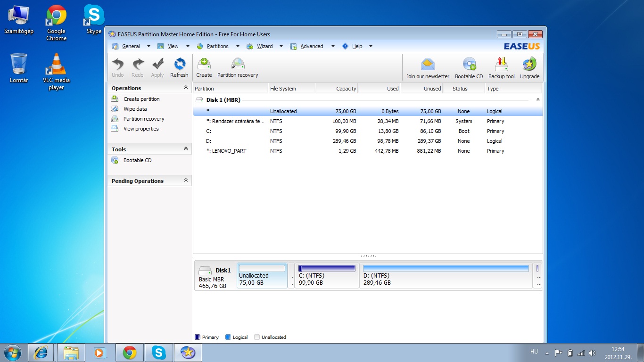This screenshot has width=644, height=362.
Task: Select the LENOVO_PART partition row
Action: click(x=368, y=151)
